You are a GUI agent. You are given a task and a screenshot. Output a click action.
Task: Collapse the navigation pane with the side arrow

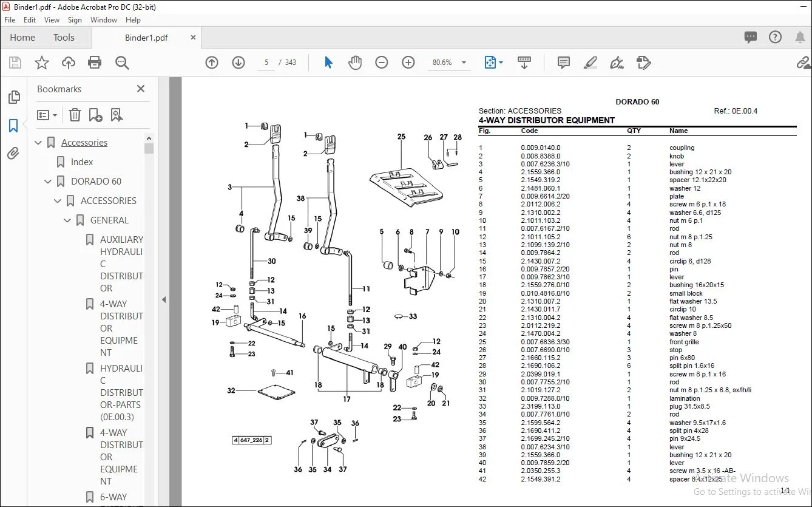163,299
